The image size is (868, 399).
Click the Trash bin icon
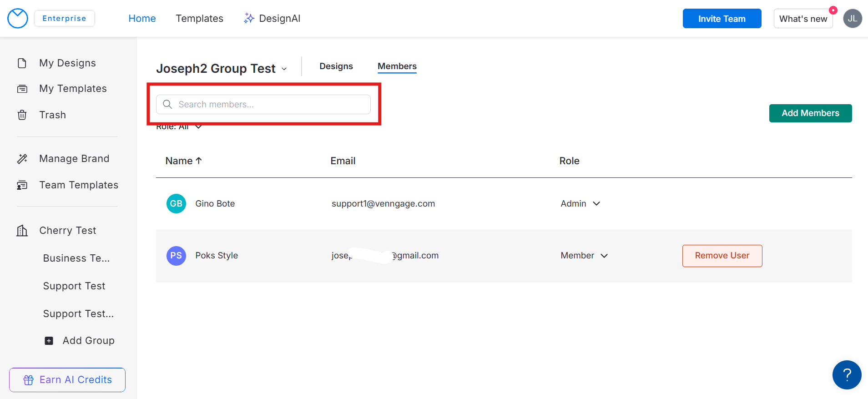pos(22,115)
